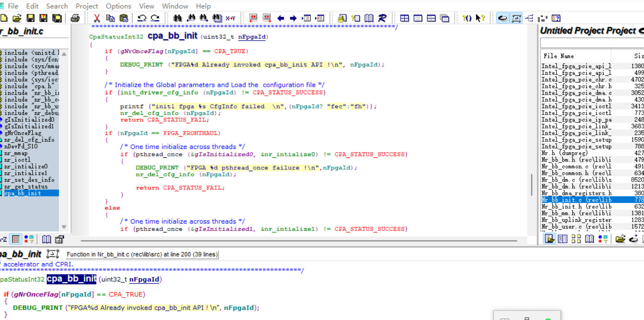Viewport: 644px width, 320px height.
Task: Click the Save As floppy icon with question mark
Action: point(44,18)
